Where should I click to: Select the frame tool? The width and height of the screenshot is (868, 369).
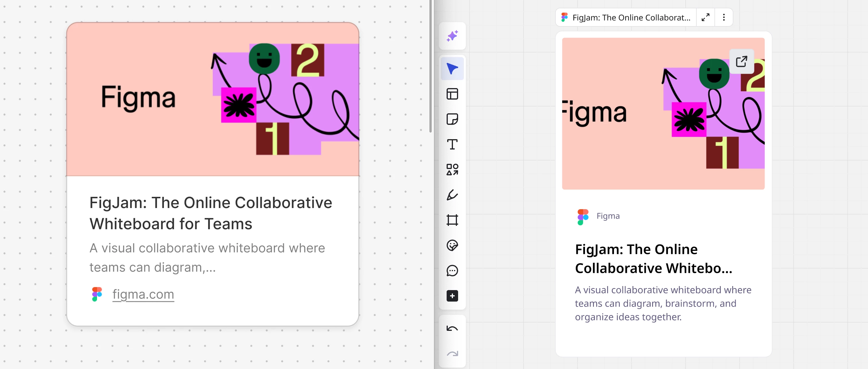452,220
